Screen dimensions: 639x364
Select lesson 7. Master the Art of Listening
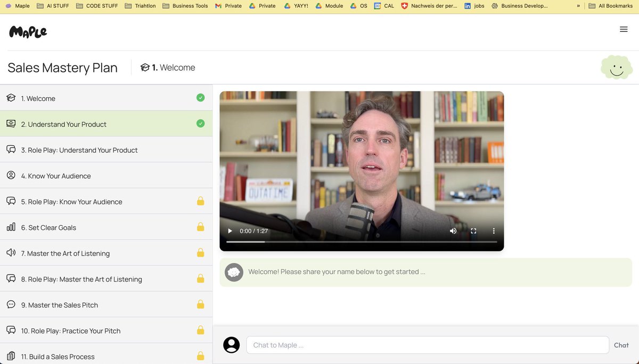(x=106, y=253)
